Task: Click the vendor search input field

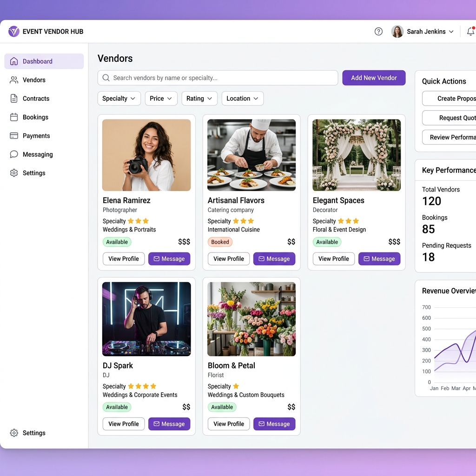Action: pyautogui.click(x=218, y=78)
